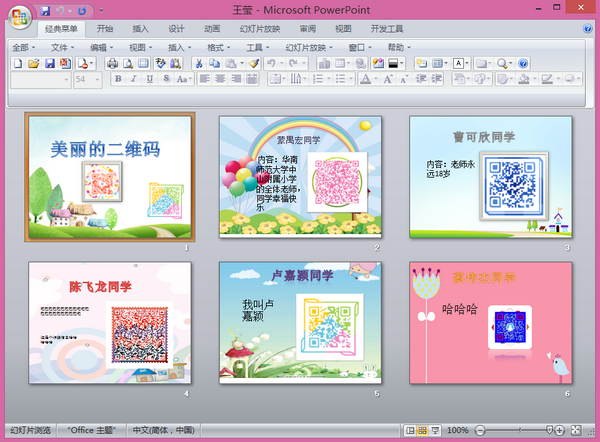This screenshot has height=442, width=600.
Task: Click the Open folder icon
Action: coord(34,63)
